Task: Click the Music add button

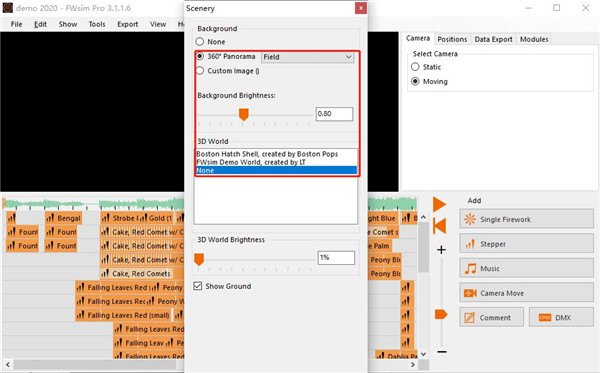Action: 527,269
